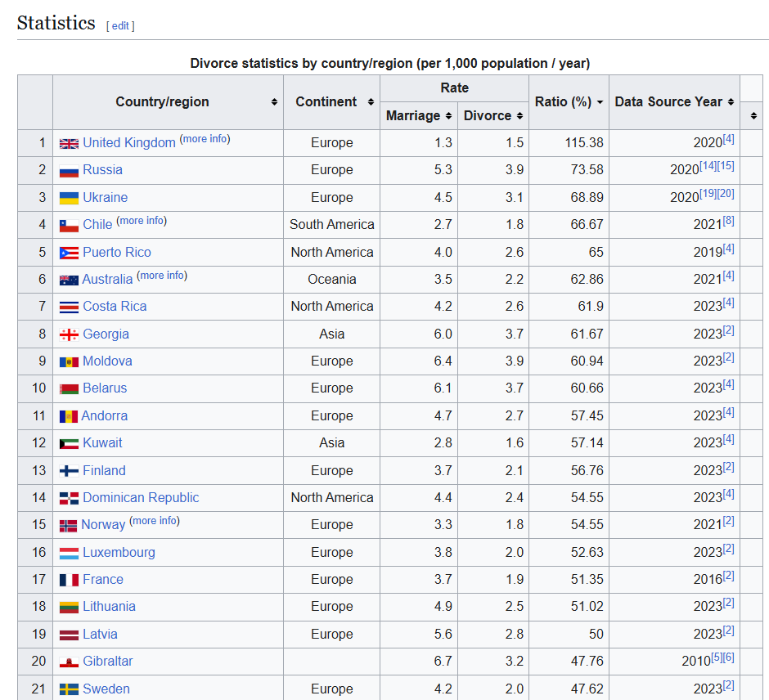This screenshot has height=700, width=769.
Task: Open the Sweden article link
Action: tap(106, 689)
